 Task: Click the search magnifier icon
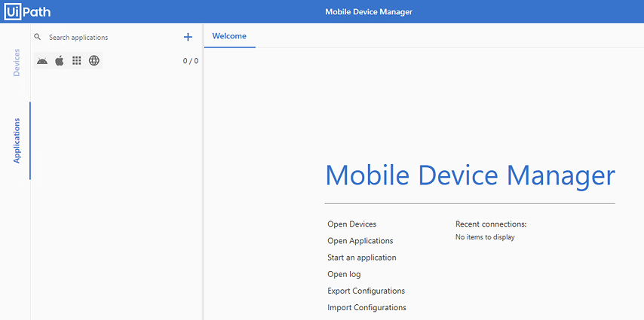coord(38,37)
